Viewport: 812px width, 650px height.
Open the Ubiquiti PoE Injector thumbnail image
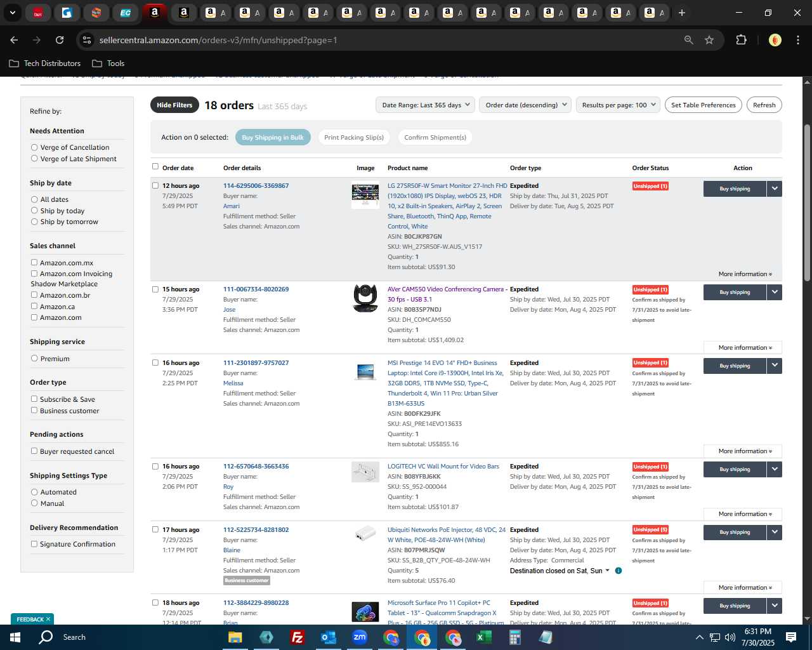[x=365, y=533]
